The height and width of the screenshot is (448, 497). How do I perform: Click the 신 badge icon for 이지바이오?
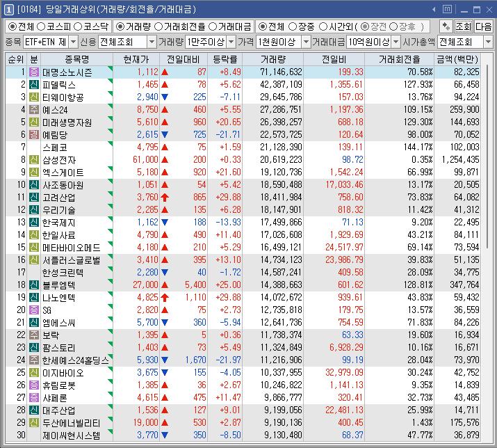click(x=34, y=372)
